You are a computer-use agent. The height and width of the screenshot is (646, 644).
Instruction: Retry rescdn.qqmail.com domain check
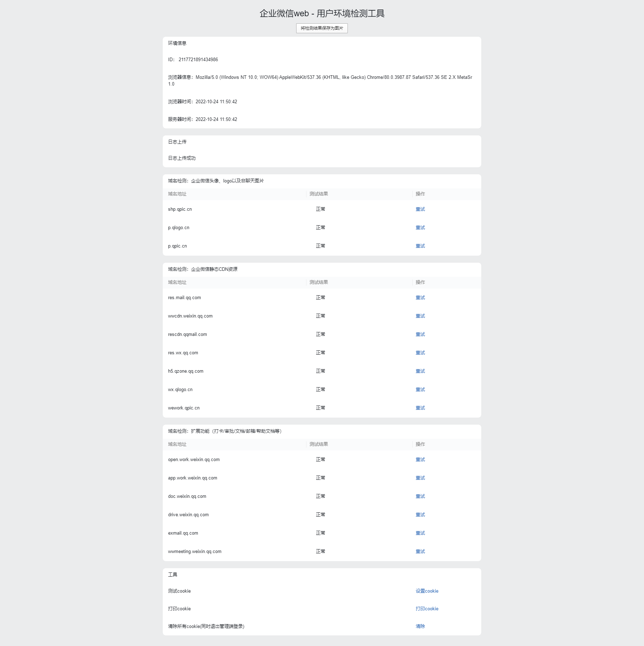click(x=420, y=334)
